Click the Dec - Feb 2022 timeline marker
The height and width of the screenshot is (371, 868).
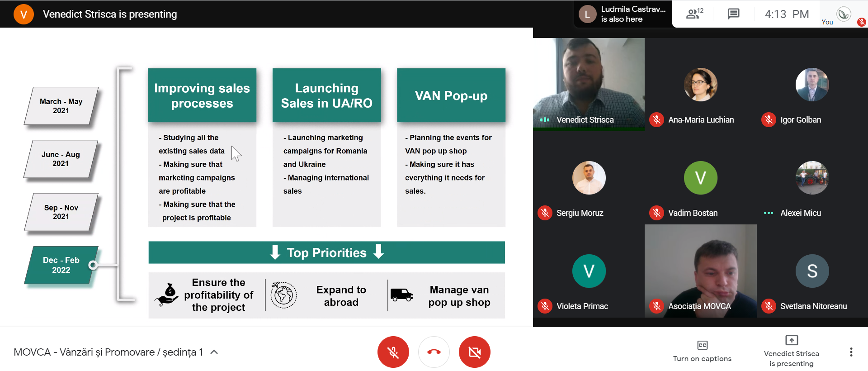coord(61,265)
